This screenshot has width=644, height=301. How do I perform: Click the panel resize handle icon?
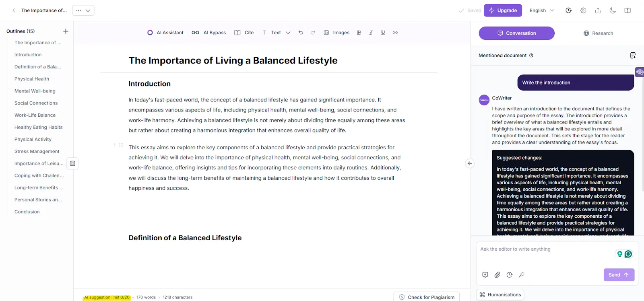pyautogui.click(x=470, y=163)
